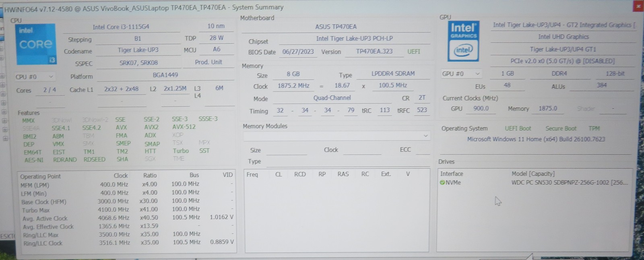This screenshot has width=644, height=260.
Task: Click the Model [Capacity] drives column header
Action: point(533,174)
